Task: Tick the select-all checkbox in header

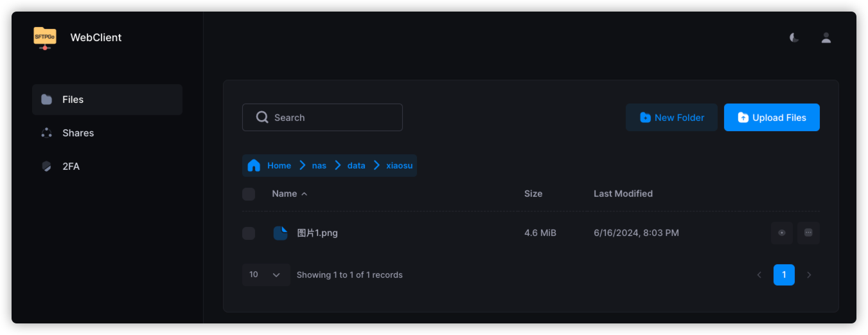Action: click(x=249, y=194)
